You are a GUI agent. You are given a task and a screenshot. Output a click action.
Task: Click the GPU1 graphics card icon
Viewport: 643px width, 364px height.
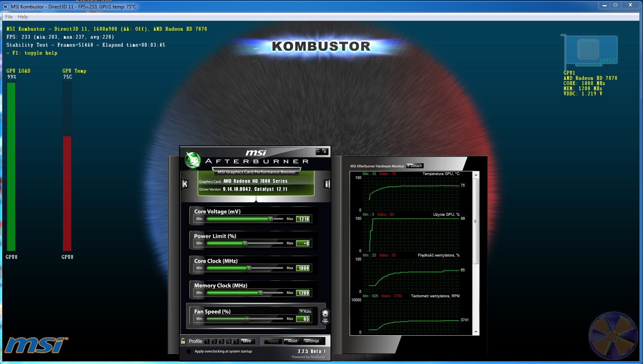coord(589,51)
